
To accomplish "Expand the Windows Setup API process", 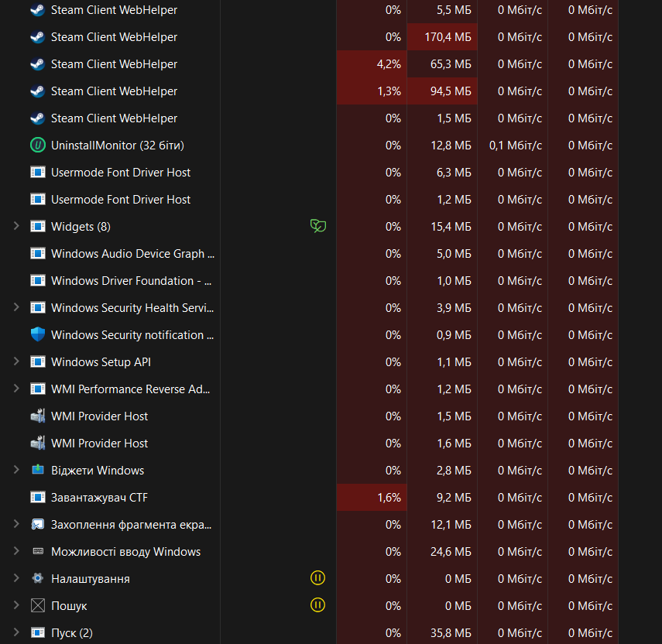I will pos(16,361).
